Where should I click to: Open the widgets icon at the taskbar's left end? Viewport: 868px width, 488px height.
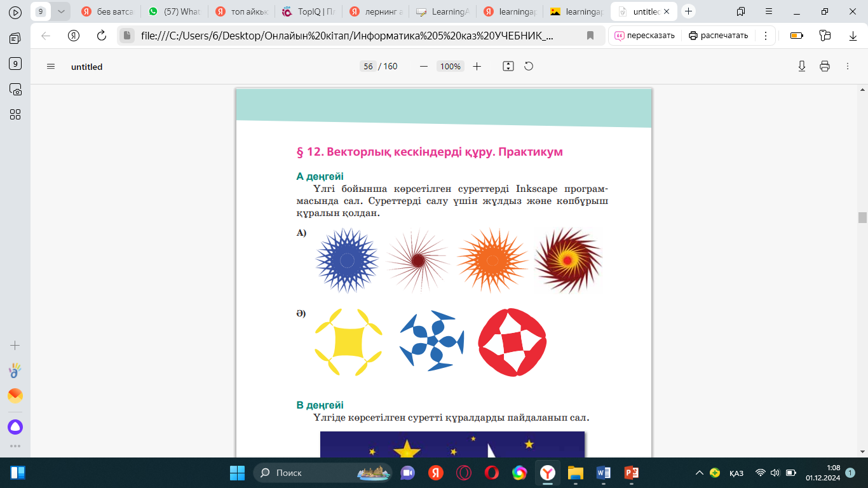coord(18,473)
